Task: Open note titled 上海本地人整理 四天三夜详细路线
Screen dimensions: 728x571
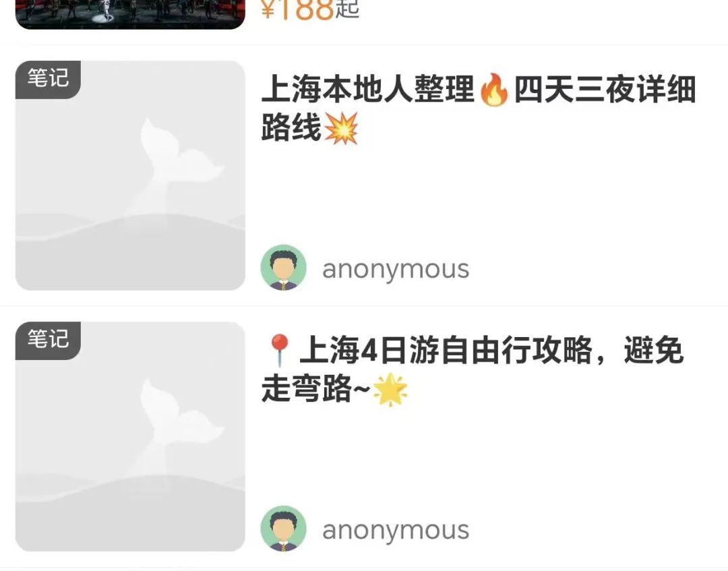Action: click(478, 109)
